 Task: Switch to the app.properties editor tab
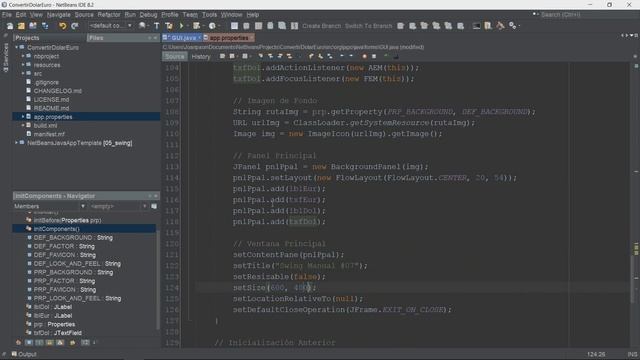coord(229,38)
